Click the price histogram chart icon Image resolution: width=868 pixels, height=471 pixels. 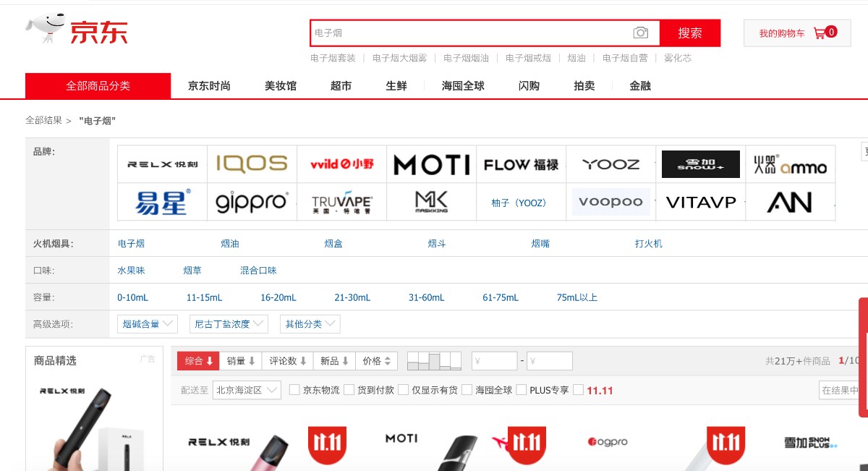click(x=434, y=360)
